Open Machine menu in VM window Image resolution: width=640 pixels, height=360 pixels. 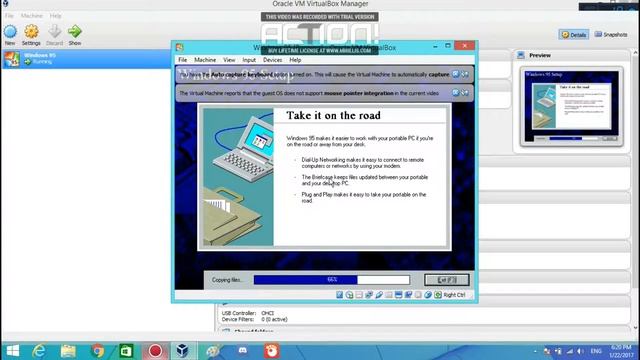point(205,60)
